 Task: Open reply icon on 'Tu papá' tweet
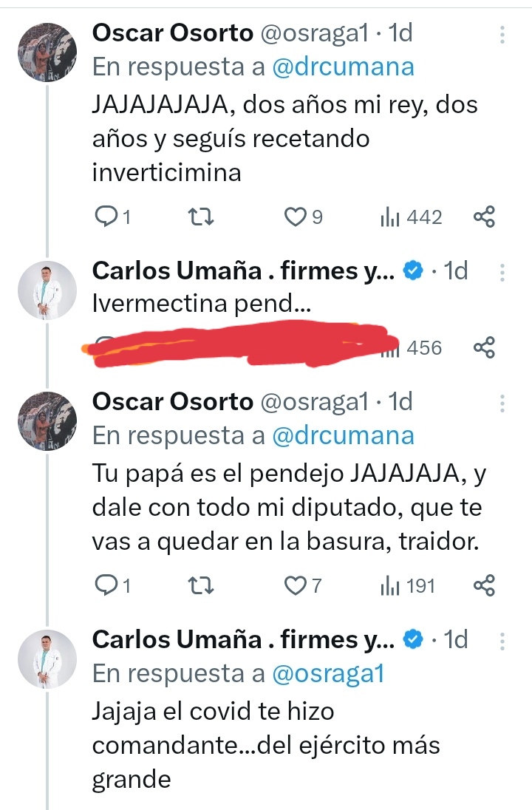tap(108, 586)
